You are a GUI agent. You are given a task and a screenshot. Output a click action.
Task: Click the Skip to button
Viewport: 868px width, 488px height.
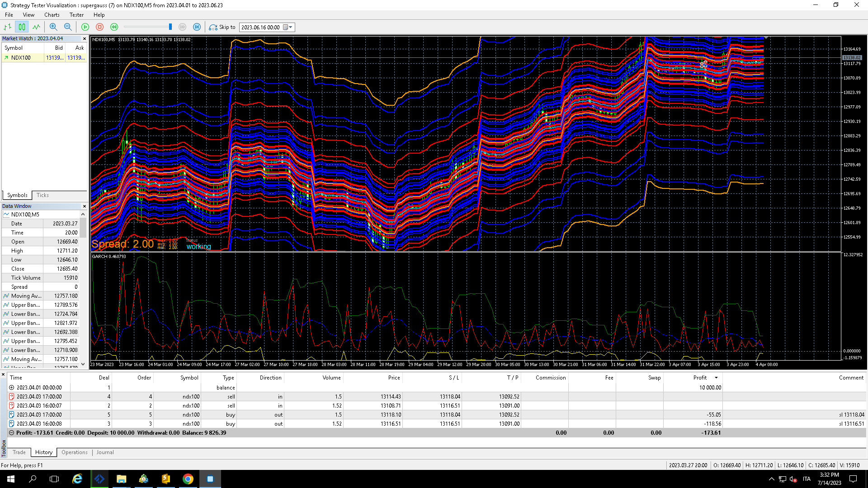pos(222,27)
